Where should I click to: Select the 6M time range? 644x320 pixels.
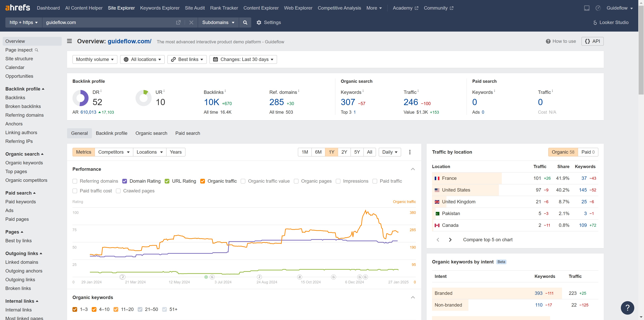[x=318, y=152]
